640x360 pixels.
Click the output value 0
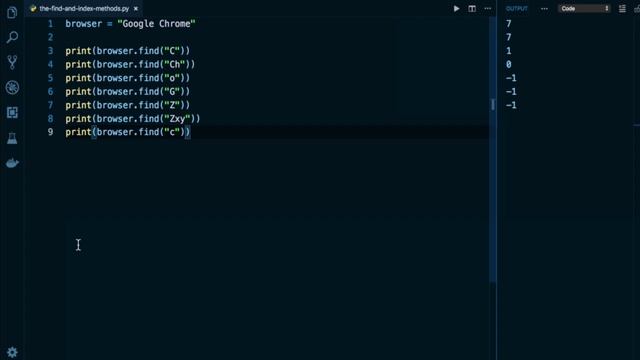click(509, 64)
